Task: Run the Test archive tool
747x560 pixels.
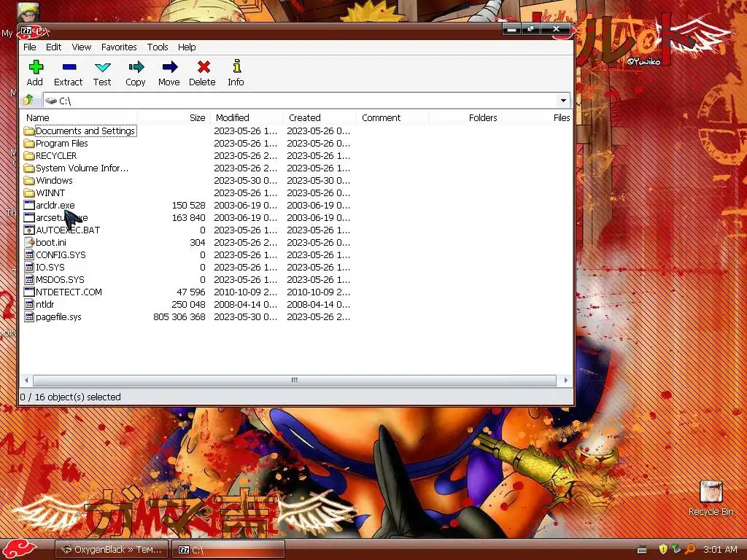Action: 102,67
